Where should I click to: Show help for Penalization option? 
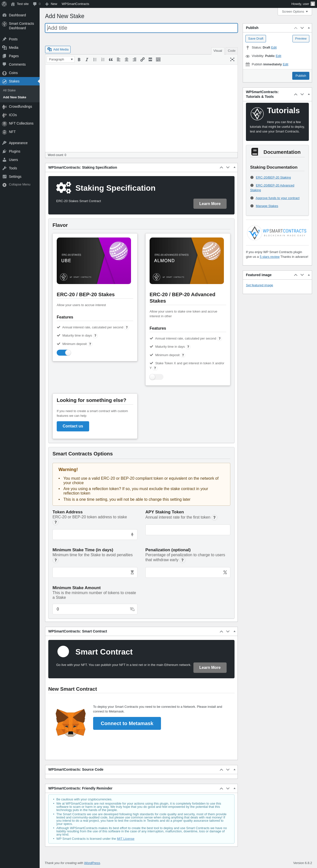click(x=182, y=560)
